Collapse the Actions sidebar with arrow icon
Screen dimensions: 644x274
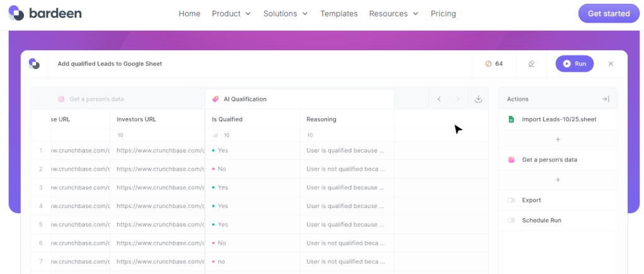[606, 99]
